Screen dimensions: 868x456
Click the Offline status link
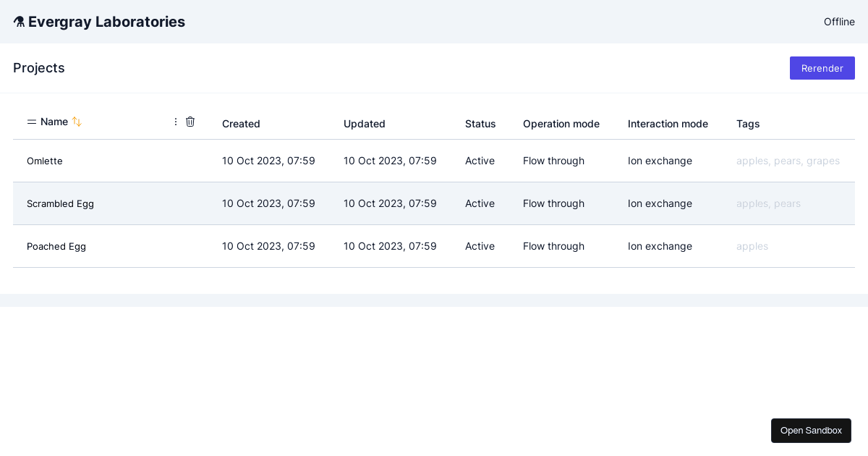pyautogui.click(x=839, y=22)
